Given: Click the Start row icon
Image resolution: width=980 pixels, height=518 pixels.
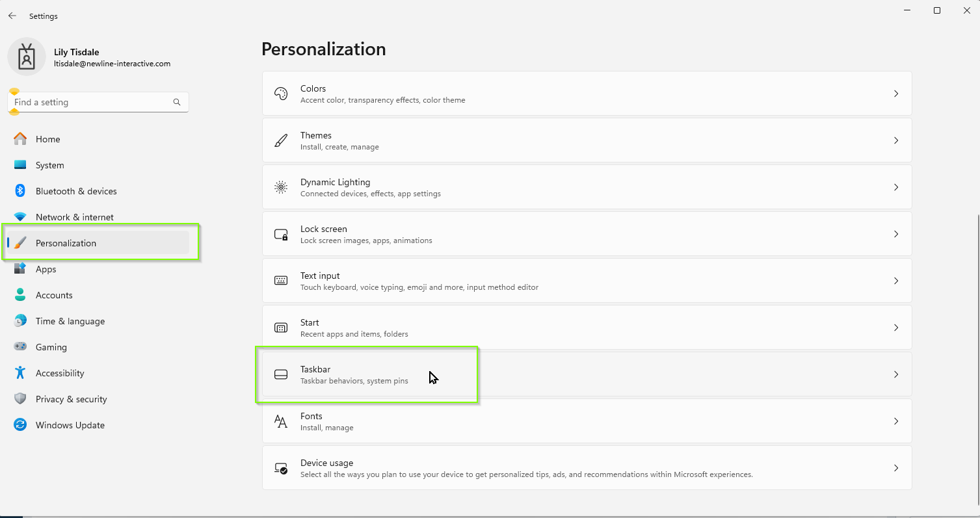Looking at the screenshot, I should tap(281, 328).
